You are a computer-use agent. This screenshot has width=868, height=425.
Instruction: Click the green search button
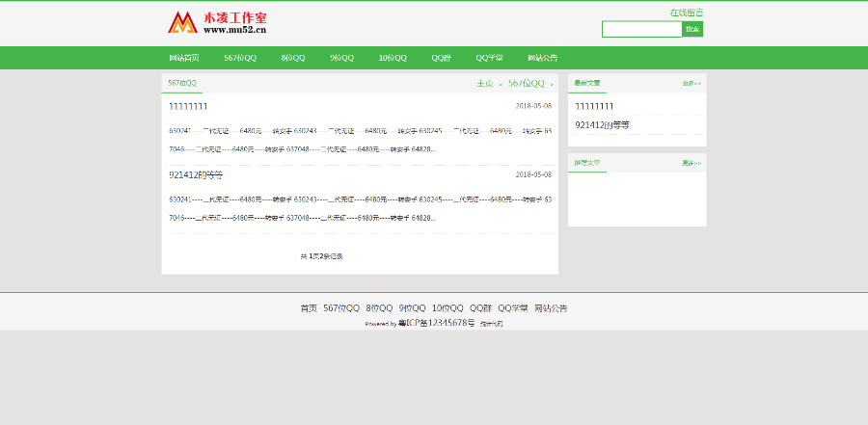click(692, 29)
